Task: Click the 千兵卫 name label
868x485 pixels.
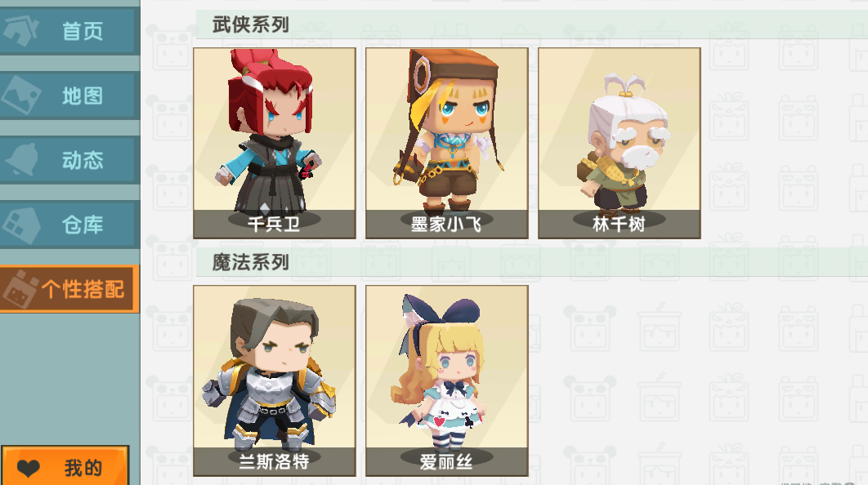Action: click(x=274, y=224)
